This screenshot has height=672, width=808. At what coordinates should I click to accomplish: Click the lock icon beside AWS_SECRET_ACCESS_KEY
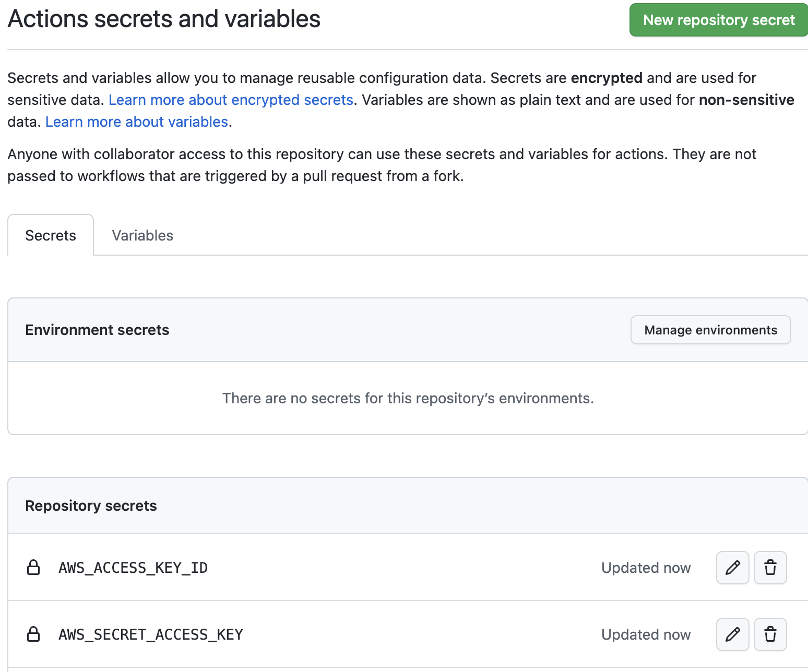pyautogui.click(x=33, y=634)
